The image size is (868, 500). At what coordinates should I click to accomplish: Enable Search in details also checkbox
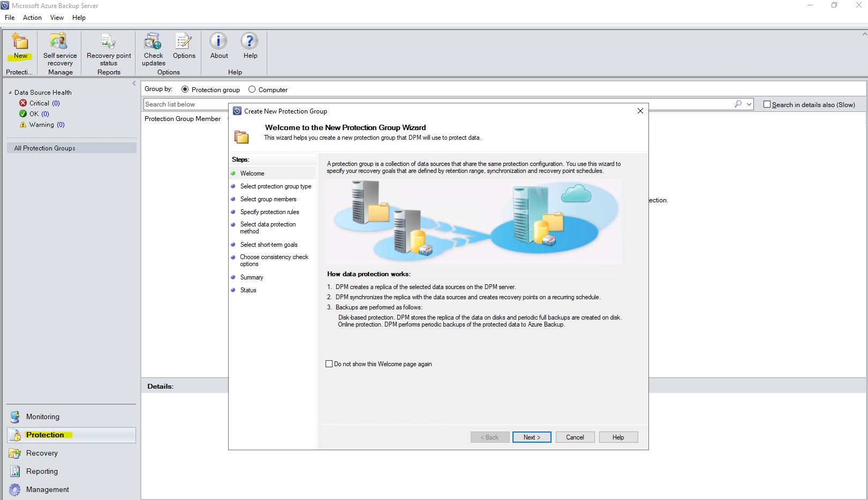pyautogui.click(x=767, y=104)
